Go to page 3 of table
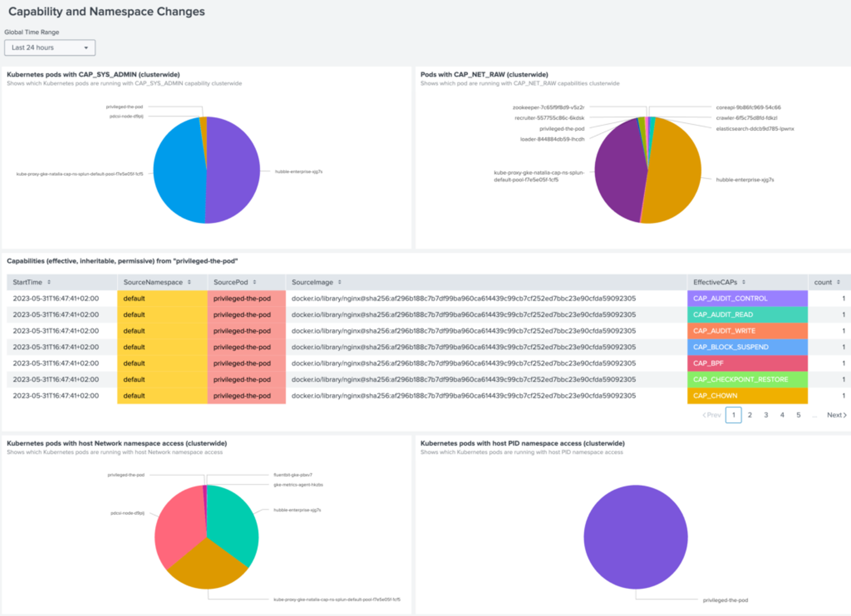851x616 pixels. (766, 415)
